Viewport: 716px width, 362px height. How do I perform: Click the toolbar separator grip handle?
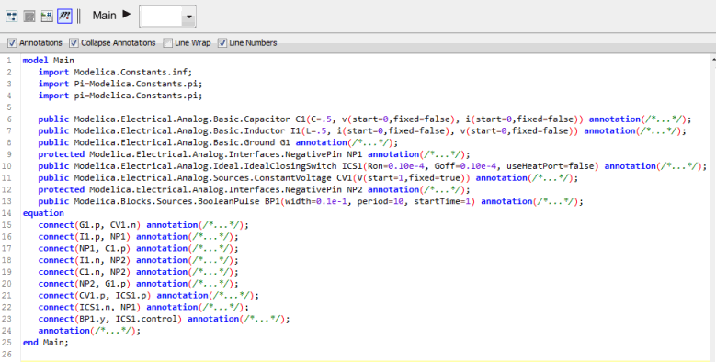tap(79, 16)
